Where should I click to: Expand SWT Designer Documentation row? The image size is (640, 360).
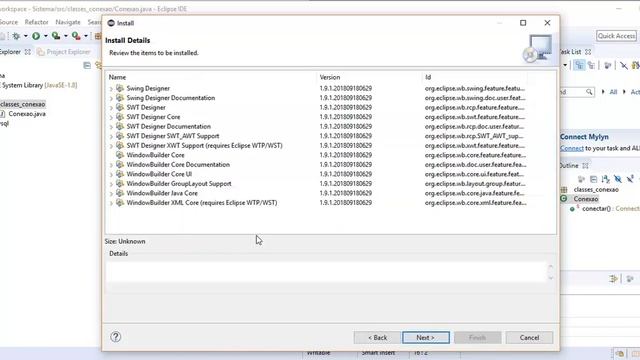click(111, 127)
